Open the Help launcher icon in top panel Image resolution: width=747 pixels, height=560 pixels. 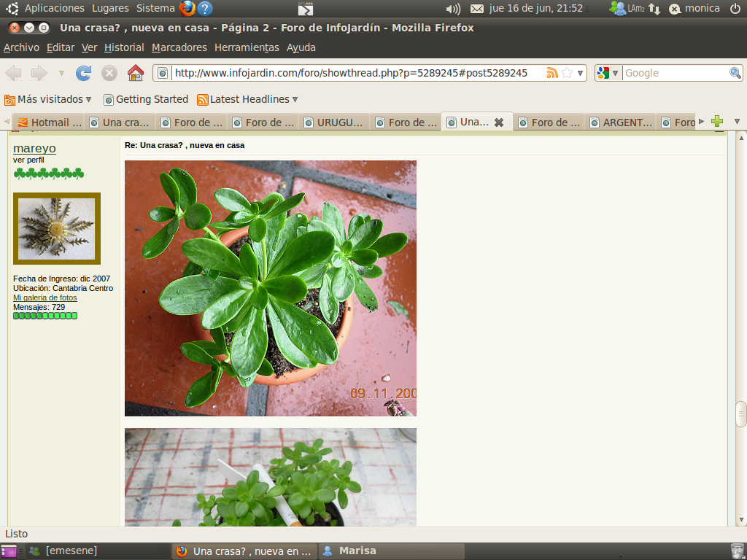pyautogui.click(x=205, y=8)
